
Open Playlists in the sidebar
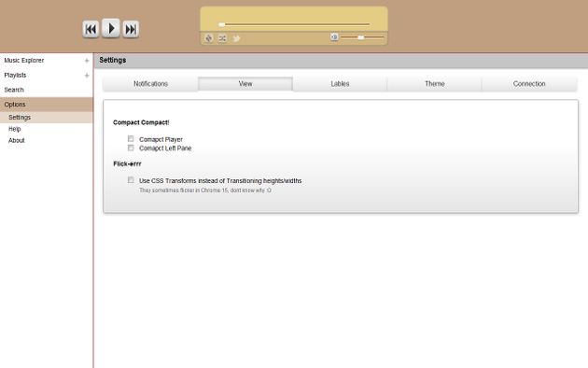[15, 75]
